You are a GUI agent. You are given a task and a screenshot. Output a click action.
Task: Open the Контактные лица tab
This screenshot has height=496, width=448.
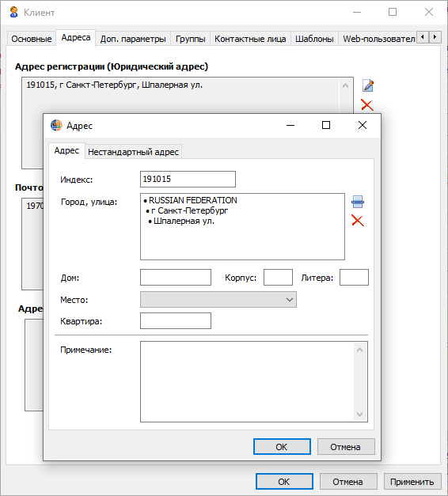[250, 39]
